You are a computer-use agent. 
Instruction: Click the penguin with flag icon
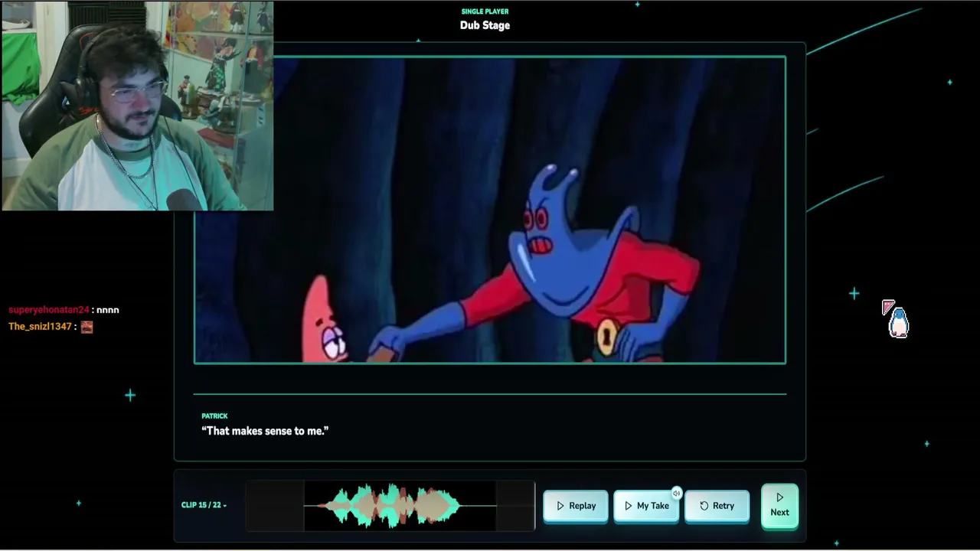896,319
